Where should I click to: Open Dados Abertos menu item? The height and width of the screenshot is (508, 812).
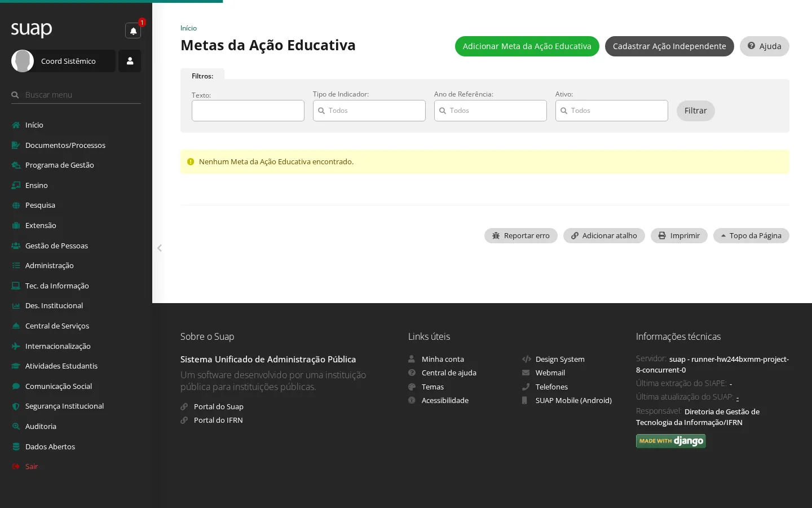[76, 446]
